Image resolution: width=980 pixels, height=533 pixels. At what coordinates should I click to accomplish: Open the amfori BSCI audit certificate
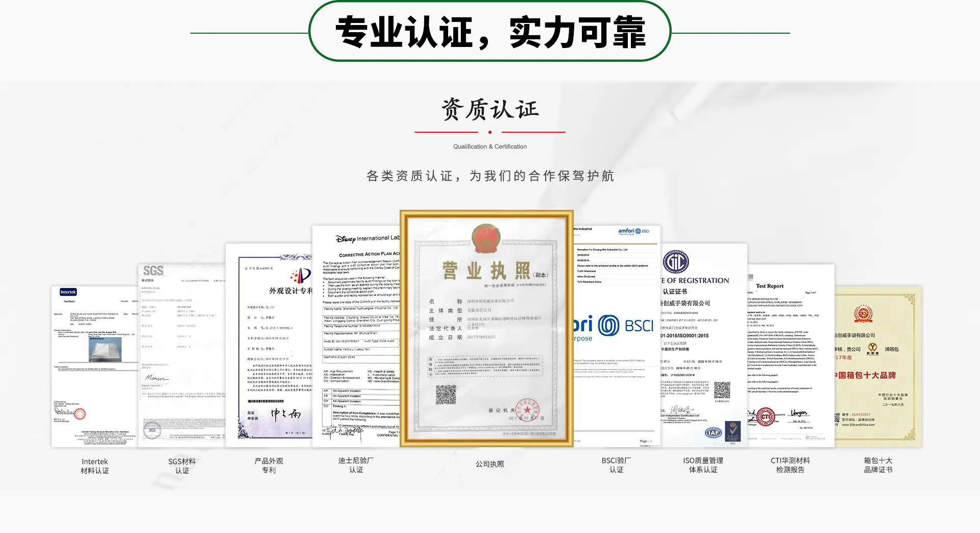[x=617, y=336]
